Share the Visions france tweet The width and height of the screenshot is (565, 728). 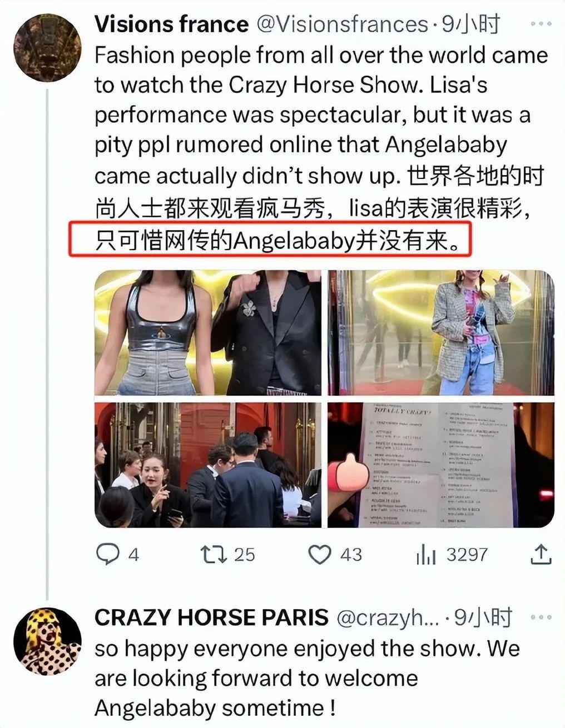coord(541,554)
